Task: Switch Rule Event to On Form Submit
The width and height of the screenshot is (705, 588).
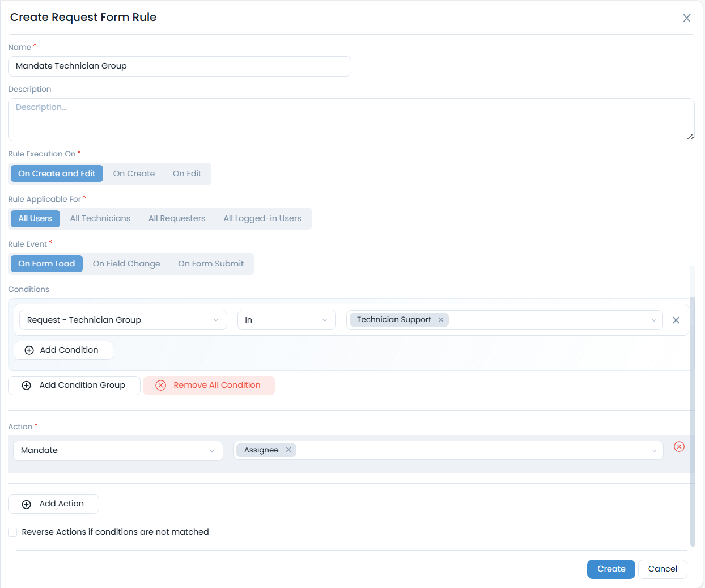Action: [x=211, y=263]
